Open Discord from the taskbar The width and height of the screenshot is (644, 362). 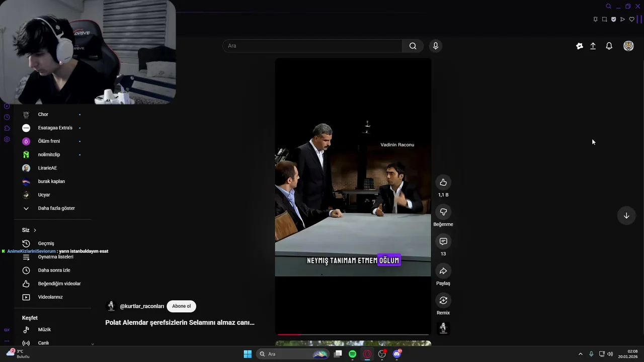point(397,354)
